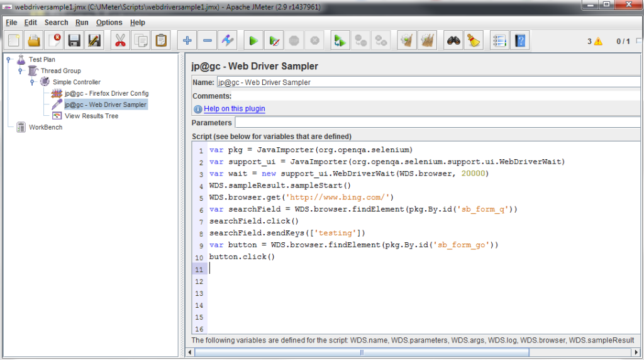Click the scrollbar left arrow

190,352
